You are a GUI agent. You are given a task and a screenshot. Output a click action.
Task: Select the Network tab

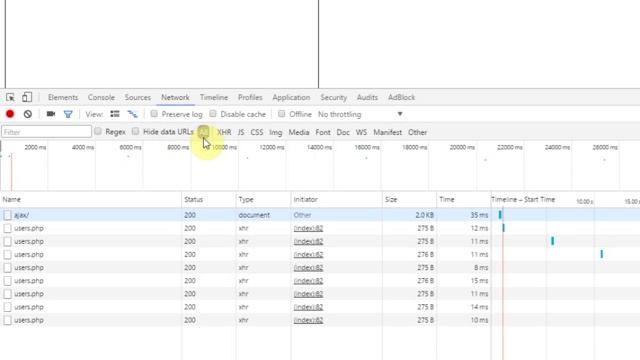click(175, 98)
